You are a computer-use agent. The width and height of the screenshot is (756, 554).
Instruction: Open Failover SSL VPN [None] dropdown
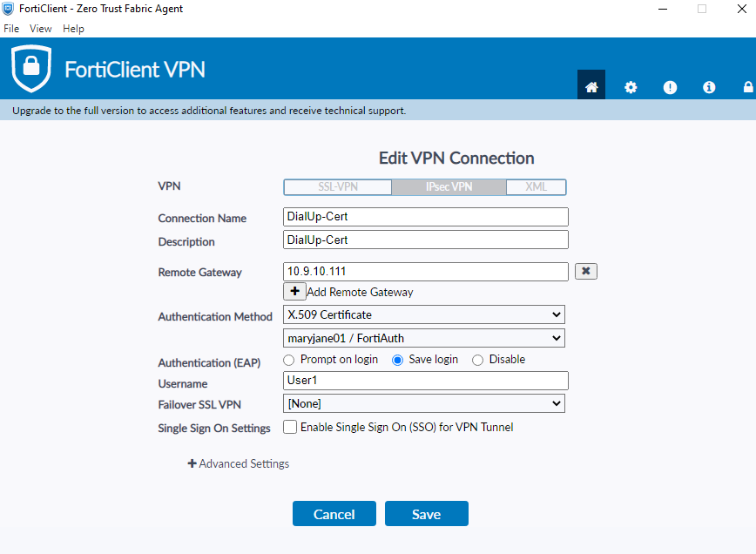(x=424, y=403)
